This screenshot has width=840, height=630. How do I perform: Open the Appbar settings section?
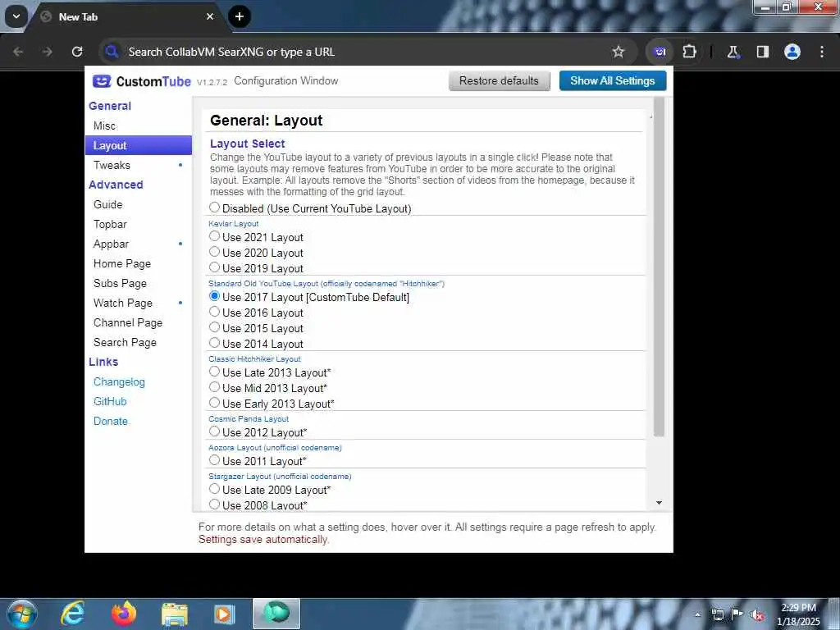point(138,244)
